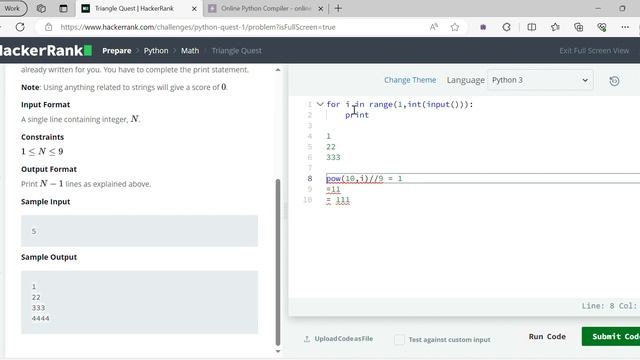Click the Input Format heading
The image size is (640, 360).
pos(45,104)
